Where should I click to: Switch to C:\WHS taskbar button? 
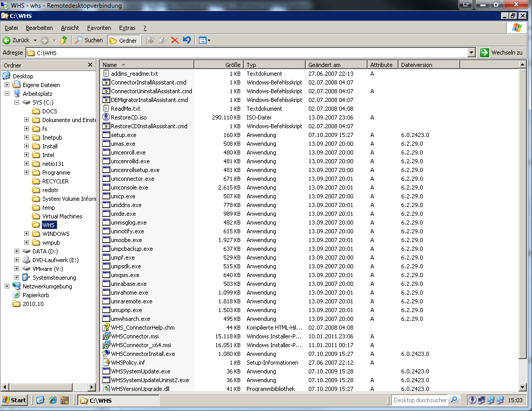click(x=119, y=401)
